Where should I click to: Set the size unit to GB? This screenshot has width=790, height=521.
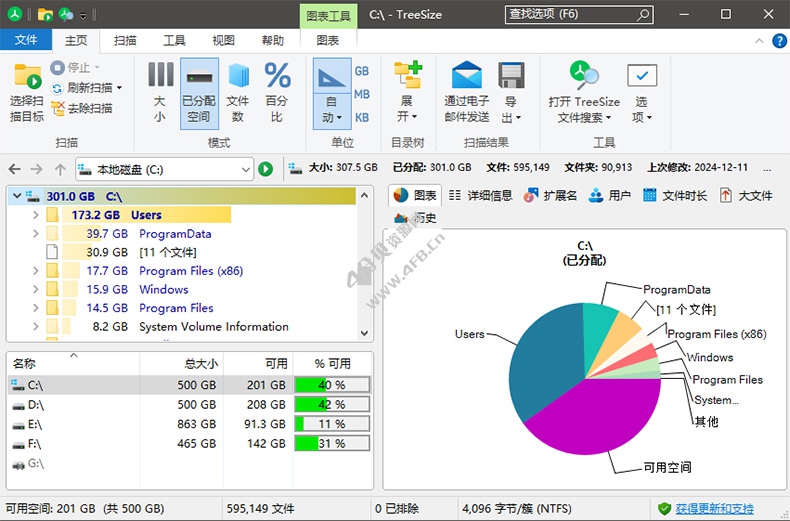(x=362, y=71)
